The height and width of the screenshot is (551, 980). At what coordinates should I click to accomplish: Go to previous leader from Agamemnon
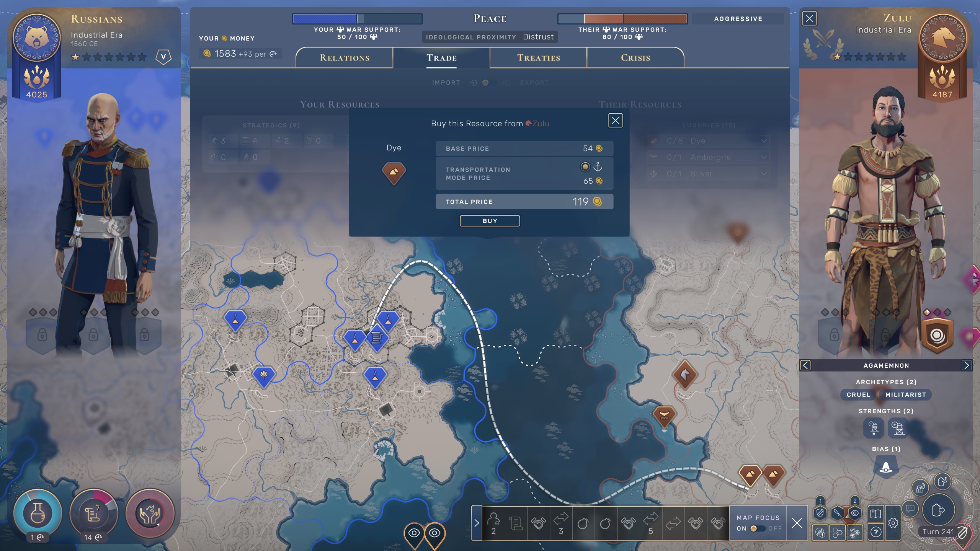[x=805, y=365]
